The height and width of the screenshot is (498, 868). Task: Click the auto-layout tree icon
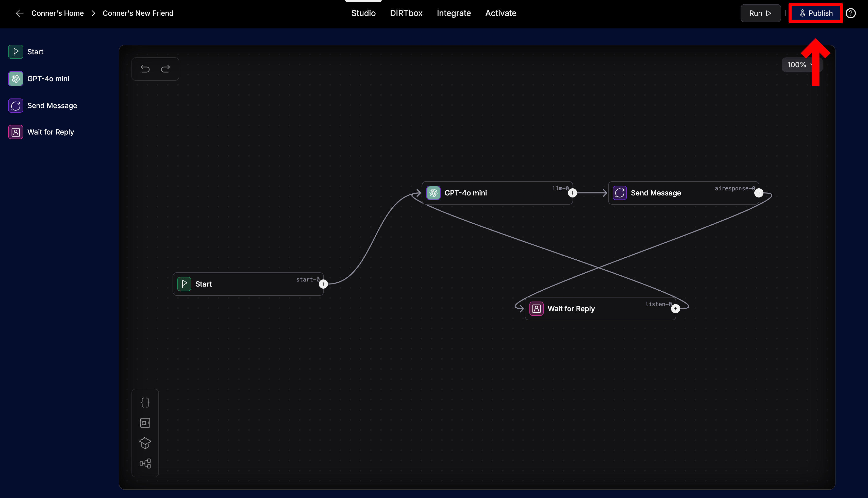(145, 463)
